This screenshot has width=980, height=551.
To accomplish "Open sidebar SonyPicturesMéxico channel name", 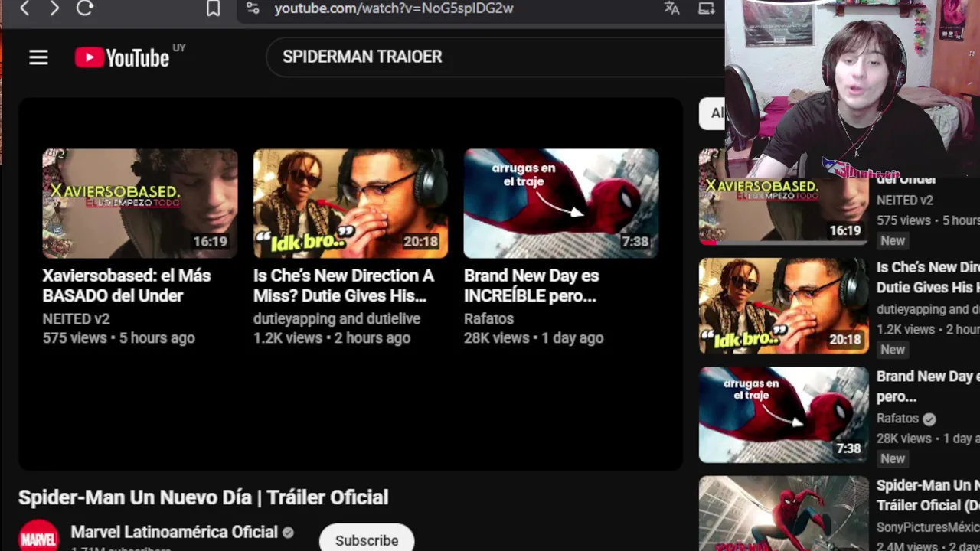I will (x=928, y=528).
